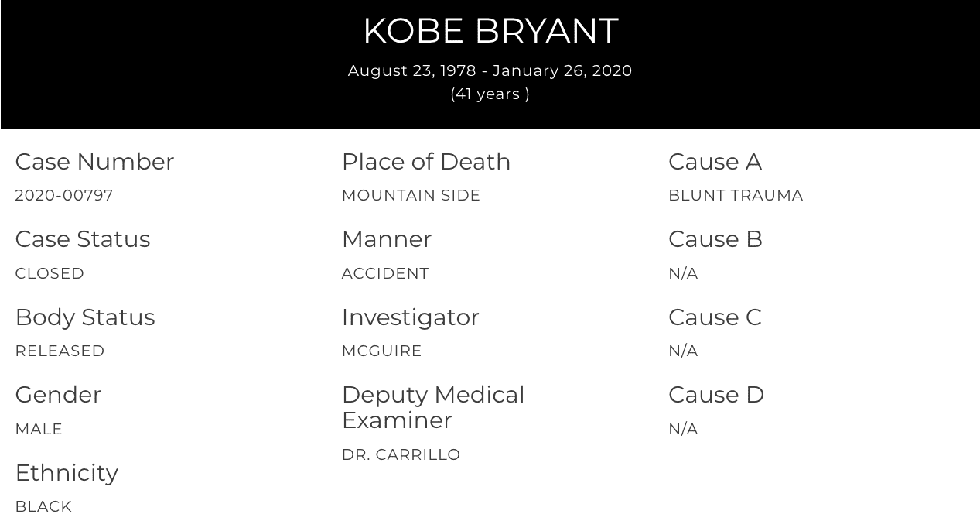The image size is (980, 521).
Task: Click the (41 years) age text
Action: 490,94
